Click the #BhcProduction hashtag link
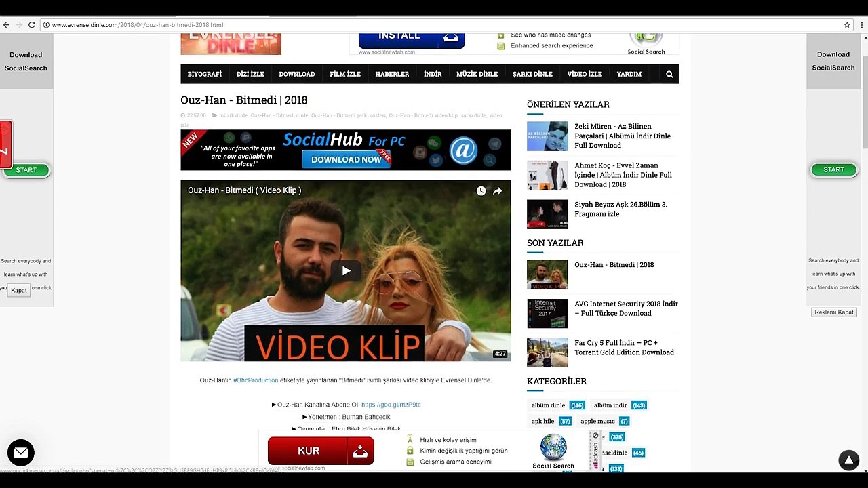868x488 pixels. (256, 380)
